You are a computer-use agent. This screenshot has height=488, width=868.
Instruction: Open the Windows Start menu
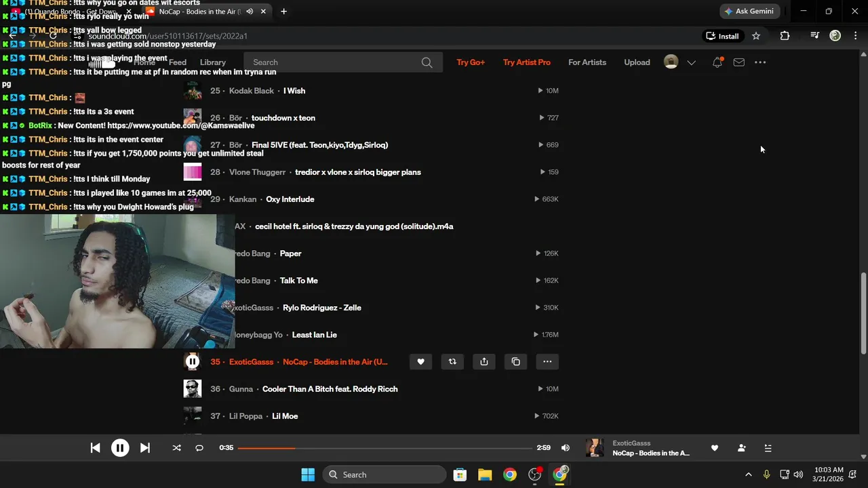(308, 474)
